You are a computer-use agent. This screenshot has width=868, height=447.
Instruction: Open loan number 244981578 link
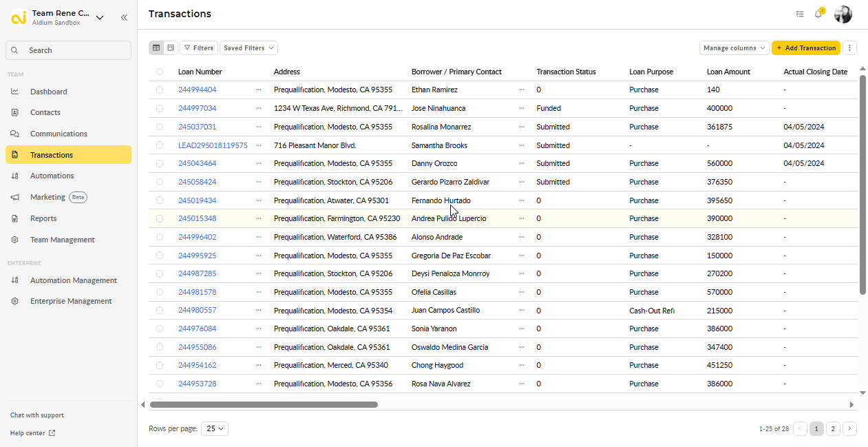(197, 292)
